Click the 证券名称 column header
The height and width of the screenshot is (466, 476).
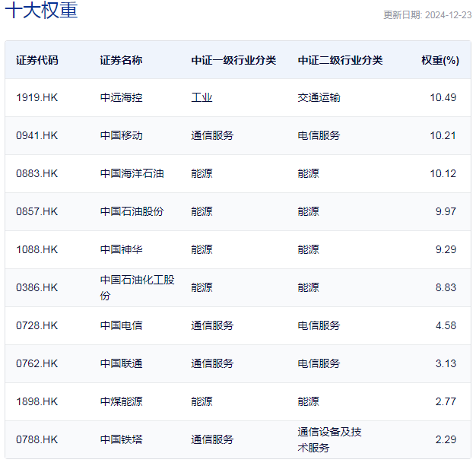pos(121,60)
